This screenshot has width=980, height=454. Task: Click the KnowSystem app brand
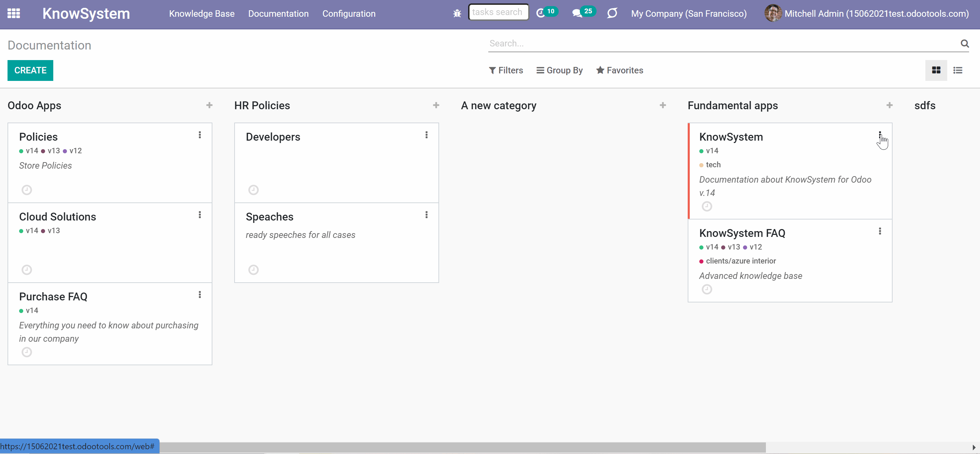coord(86,14)
